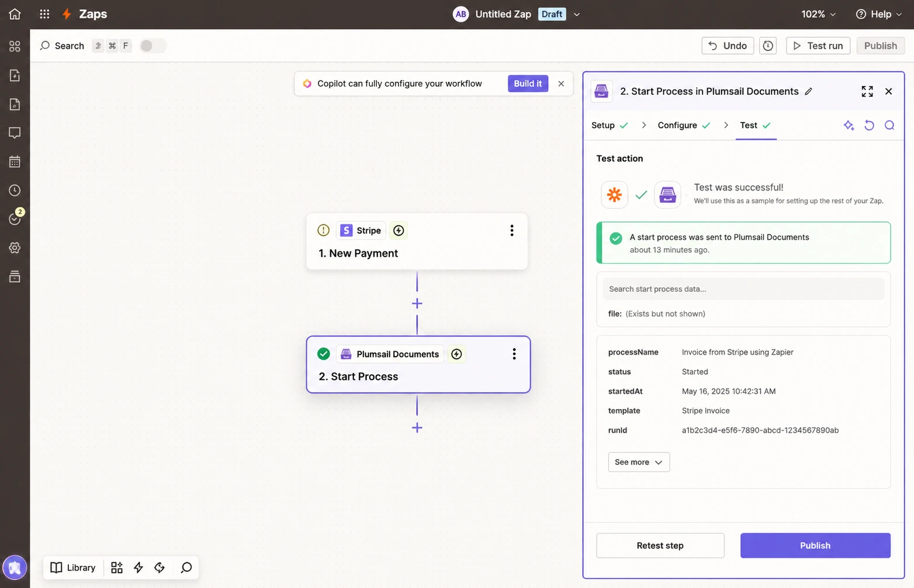Image resolution: width=914 pixels, height=588 pixels.
Task: Click the AB user avatar
Action: coord(461,14)
